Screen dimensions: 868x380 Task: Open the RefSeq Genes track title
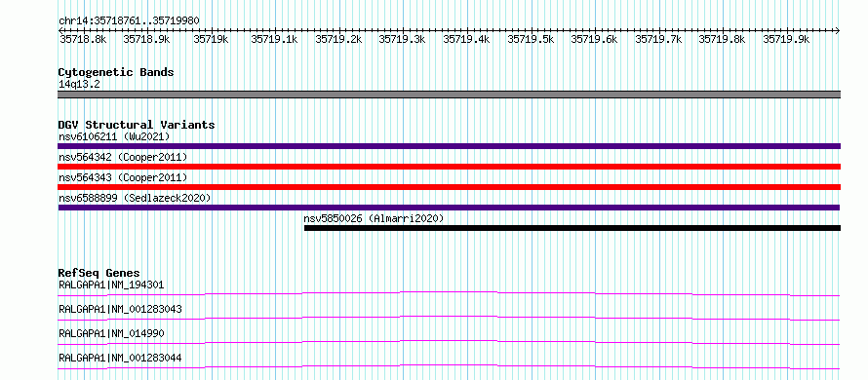coord(99,273)
